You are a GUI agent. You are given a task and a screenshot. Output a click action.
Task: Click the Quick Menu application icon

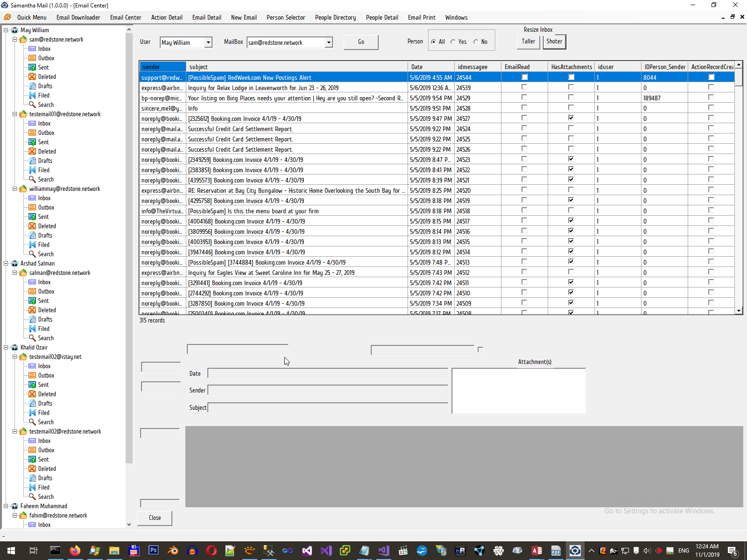click(7, 17)
